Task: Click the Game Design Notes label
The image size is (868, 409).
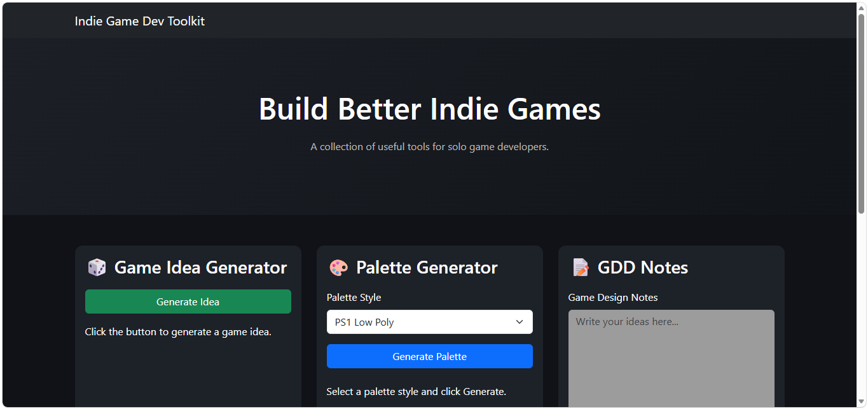Action: point(613,297)
